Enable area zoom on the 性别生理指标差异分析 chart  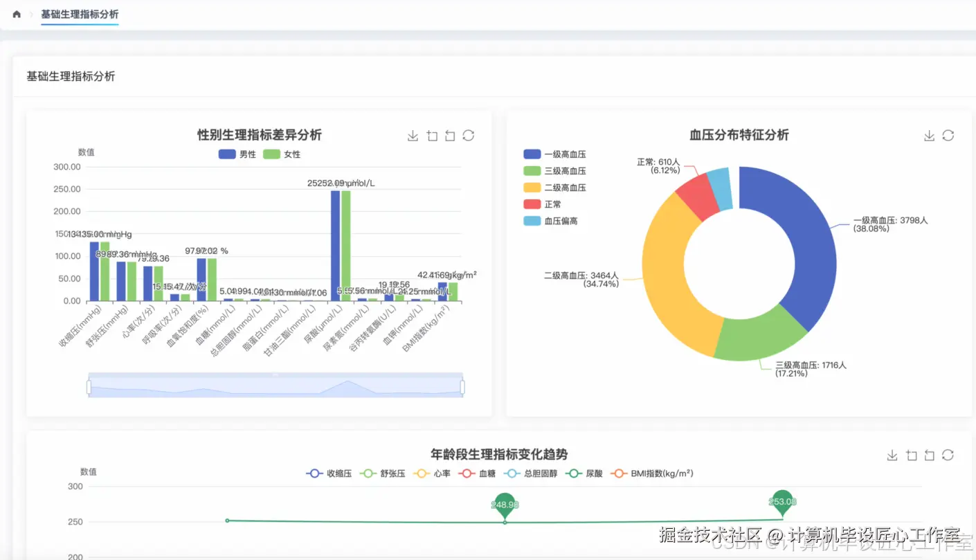[433, 136]
